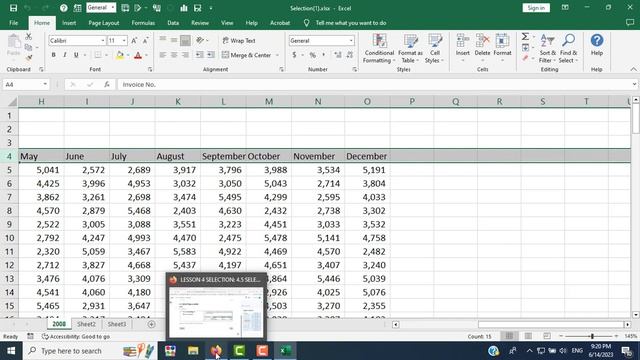Toggle bold formatting

click(x=53, y=55)
